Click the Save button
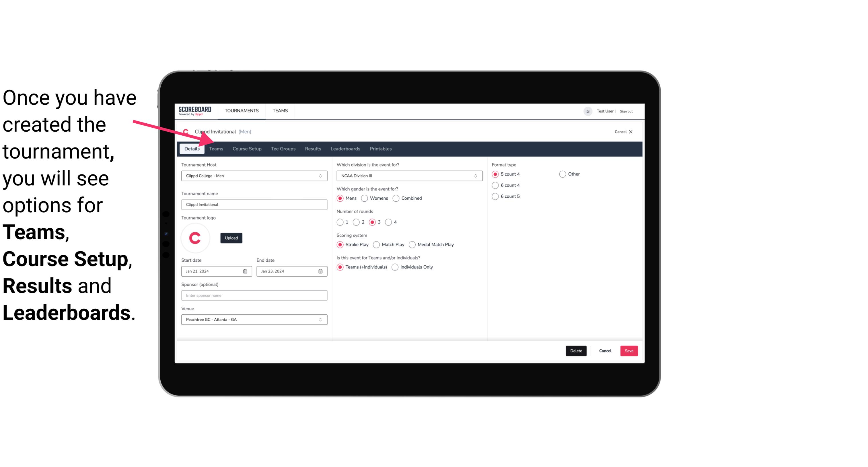Image resolution: width=868 pixels, height=467 pixels. [629, 350]
